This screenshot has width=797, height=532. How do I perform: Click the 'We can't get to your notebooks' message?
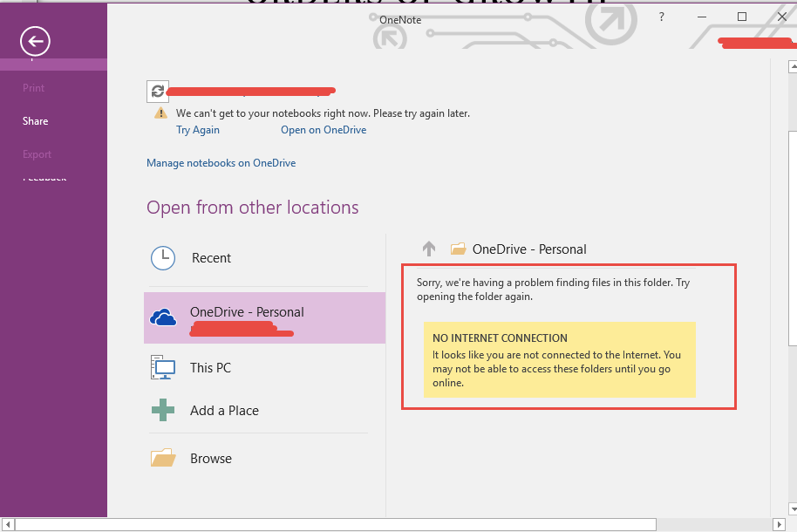323,113
